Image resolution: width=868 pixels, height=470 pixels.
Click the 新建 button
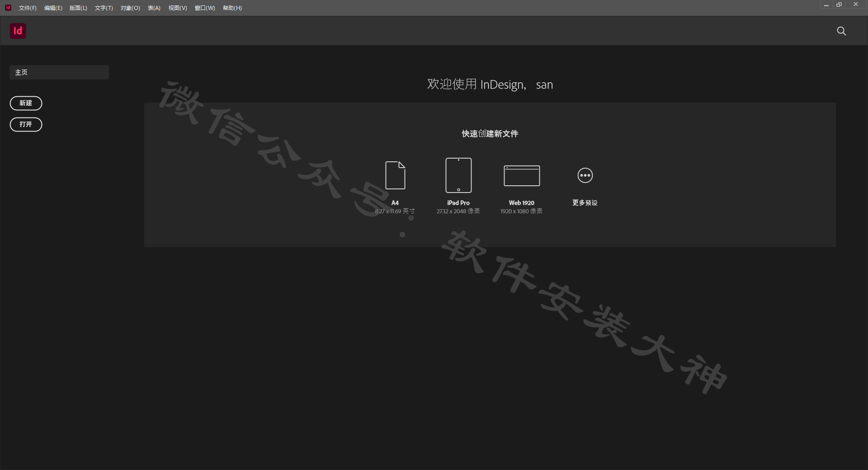pos(26,103)
